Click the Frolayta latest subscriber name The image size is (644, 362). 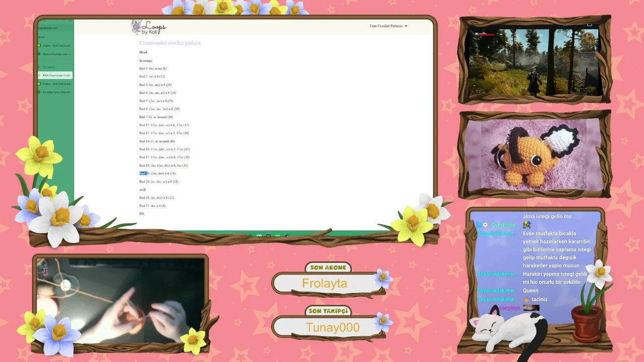(325, 283)
